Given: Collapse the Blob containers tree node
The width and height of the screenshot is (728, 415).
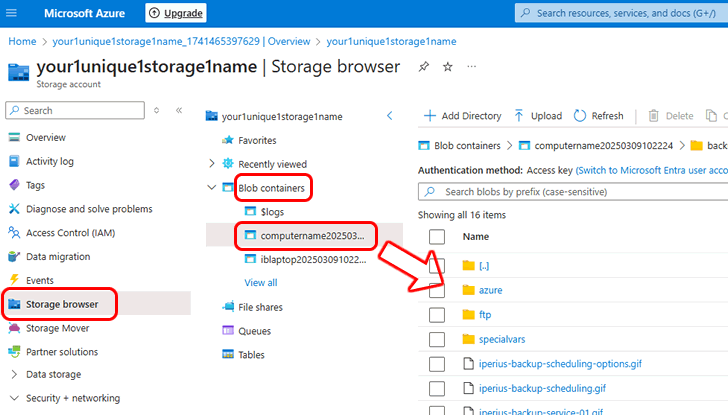Looking at the screenshot, I should tap(211, 187).
